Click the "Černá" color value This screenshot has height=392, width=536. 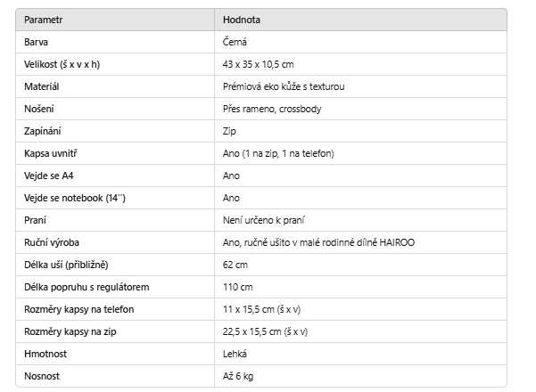235,42
